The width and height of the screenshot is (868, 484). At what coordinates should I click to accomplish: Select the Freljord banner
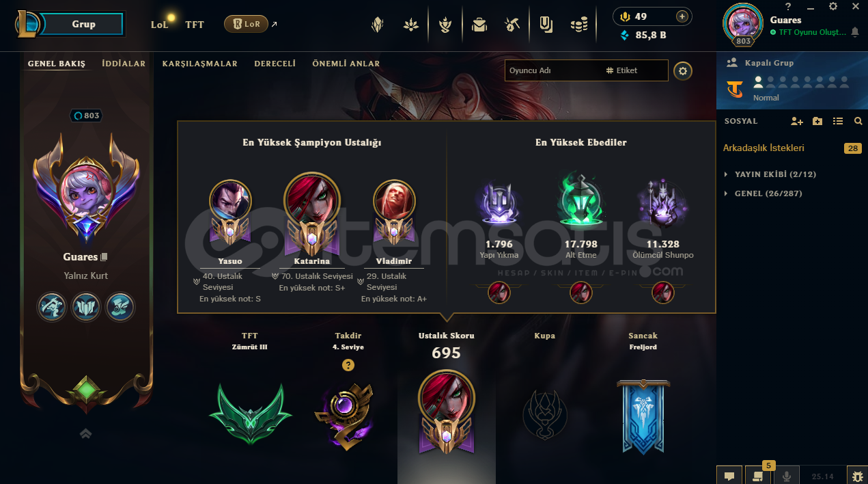(x=643, y=416)
